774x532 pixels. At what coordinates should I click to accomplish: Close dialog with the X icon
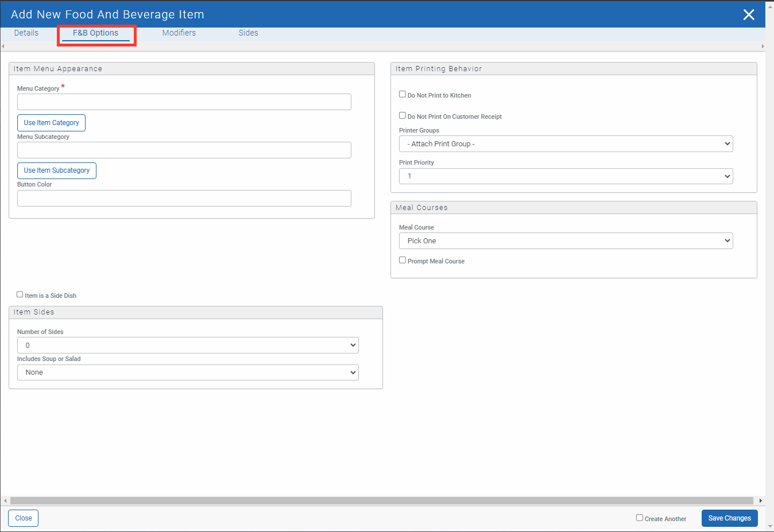coord(748,14)
